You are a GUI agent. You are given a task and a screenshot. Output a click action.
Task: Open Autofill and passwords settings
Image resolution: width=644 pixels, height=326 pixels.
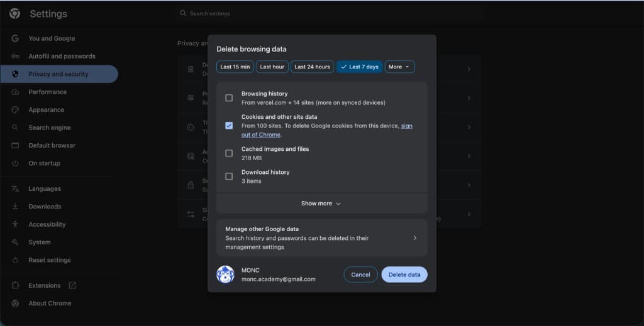pyautogui.click(x=59, y=56)
